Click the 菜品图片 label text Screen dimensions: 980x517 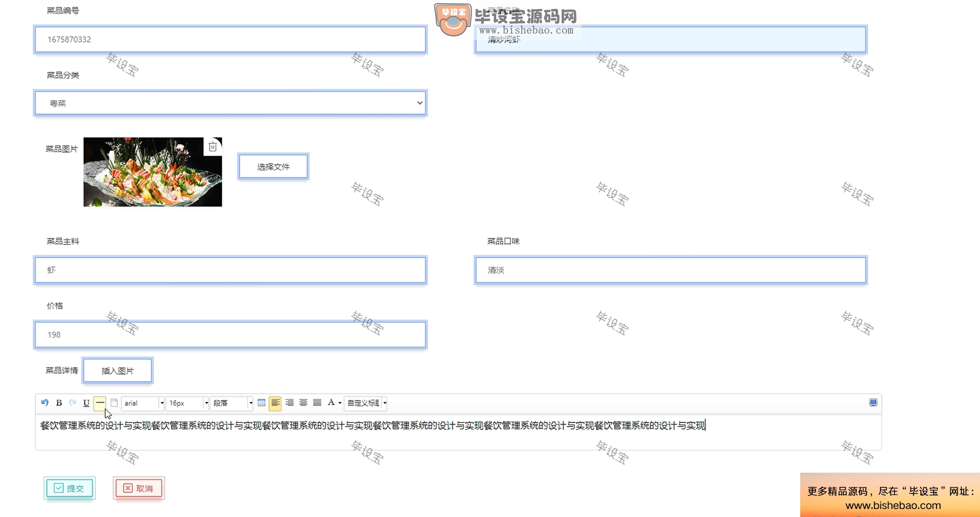tap(62, 149)
